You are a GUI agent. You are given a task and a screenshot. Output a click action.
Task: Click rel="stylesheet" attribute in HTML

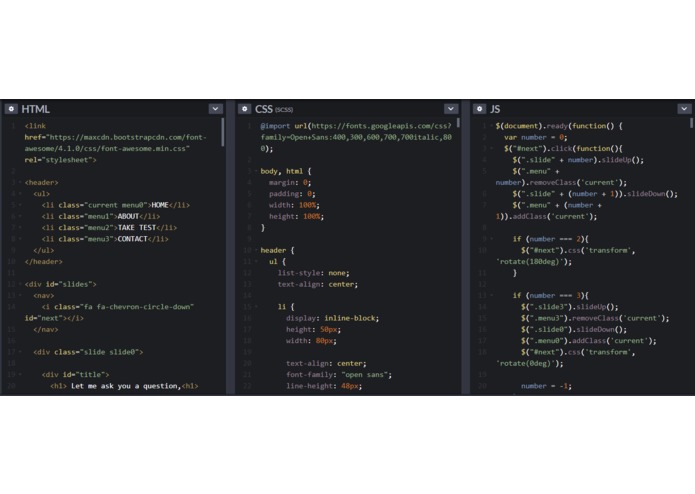pyautogui.click(x=59, y=160)
